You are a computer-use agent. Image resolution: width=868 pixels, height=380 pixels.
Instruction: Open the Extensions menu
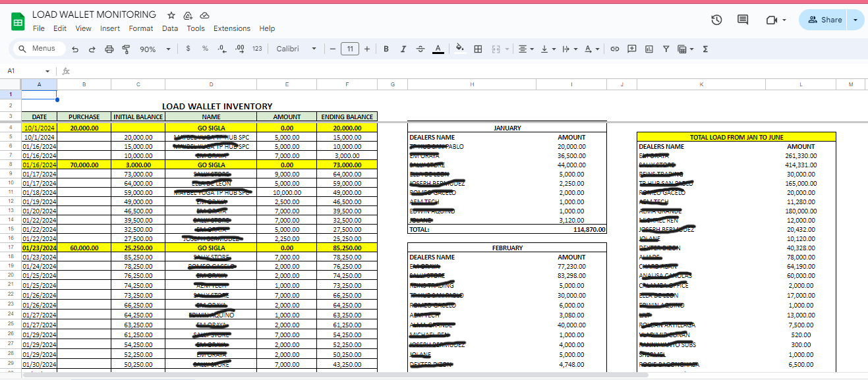click(232, 28)
